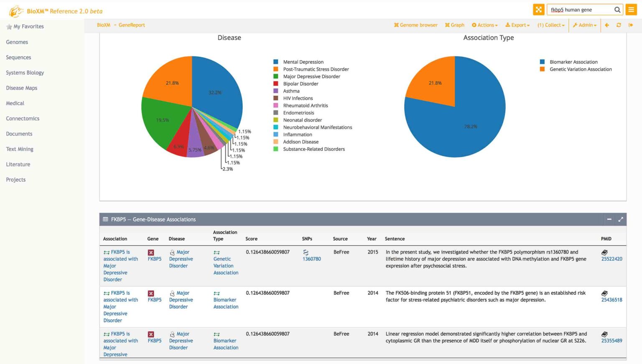Select Text Mining in the sidebar

[20, 149]
